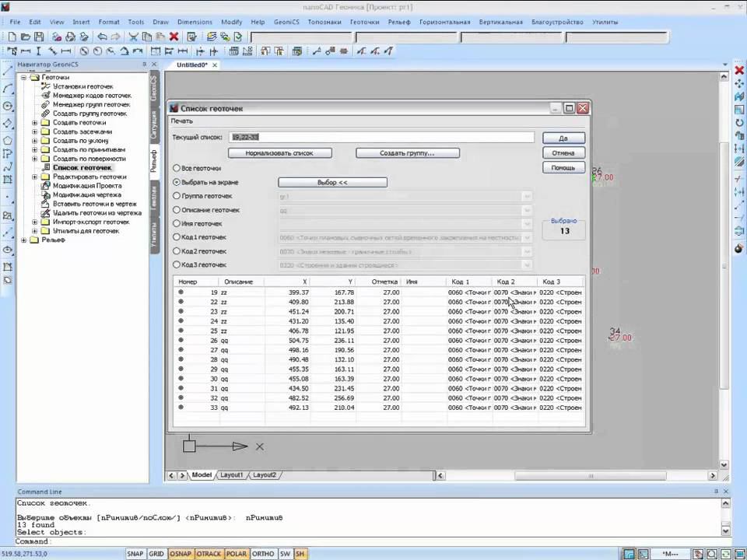Open the Код1 геоточек dropdown
The height and width of the screenshot is (560, 747).
[x=527, y=237]
